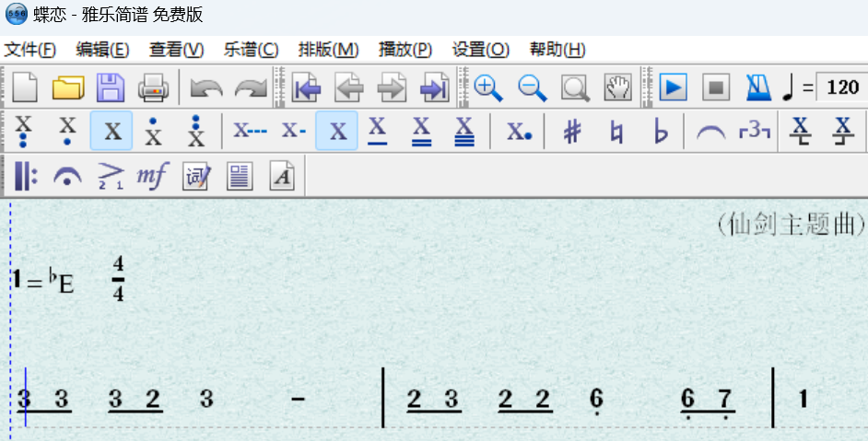Select the hand pan tool
This screenshot has height=441, width=868.
tap(617, 87)
